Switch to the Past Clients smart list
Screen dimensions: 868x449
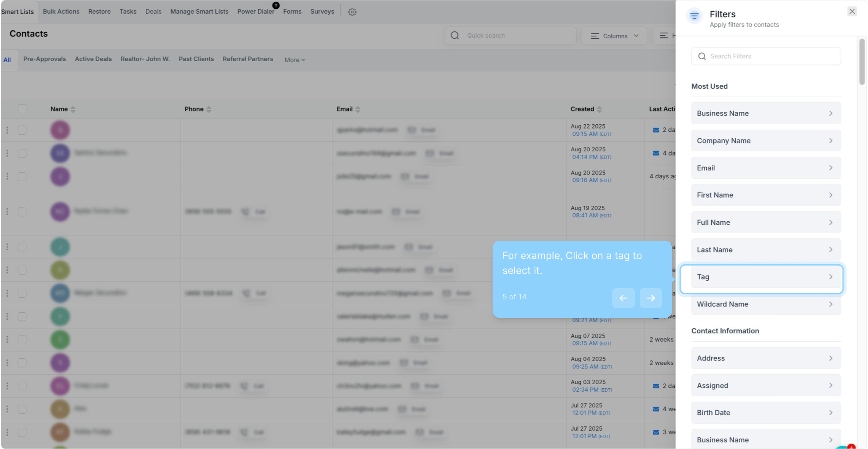[196, 59]
